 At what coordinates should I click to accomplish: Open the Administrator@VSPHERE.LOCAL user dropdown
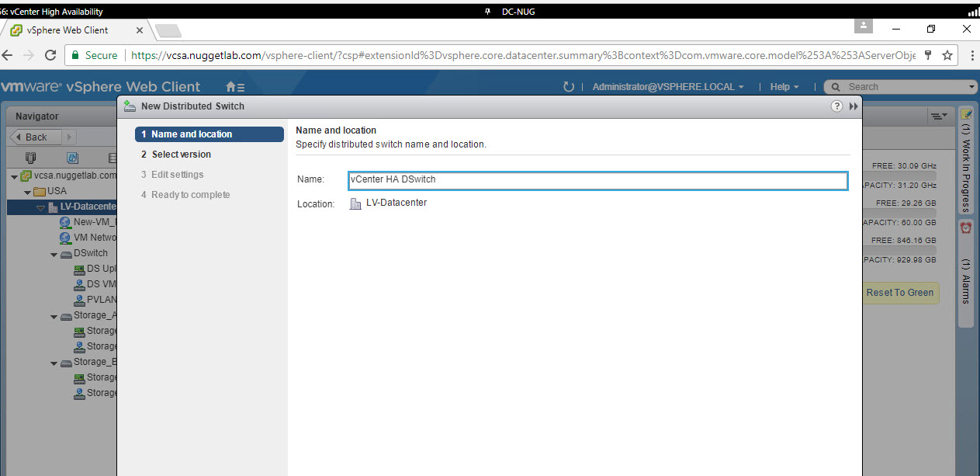coord(667,87)
